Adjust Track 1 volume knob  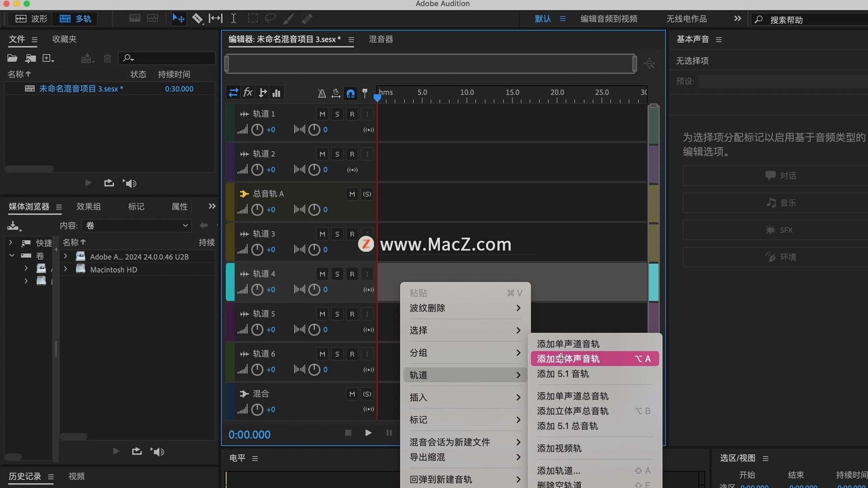coord(257,130)
